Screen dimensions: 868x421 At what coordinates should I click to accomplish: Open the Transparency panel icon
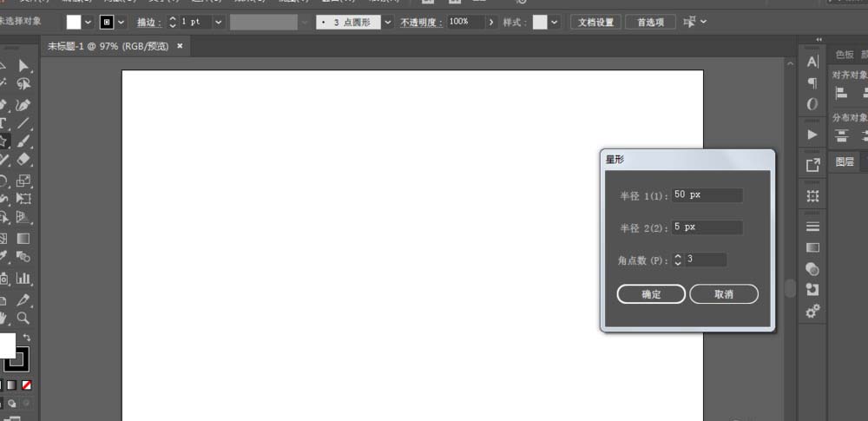(812, 269)
